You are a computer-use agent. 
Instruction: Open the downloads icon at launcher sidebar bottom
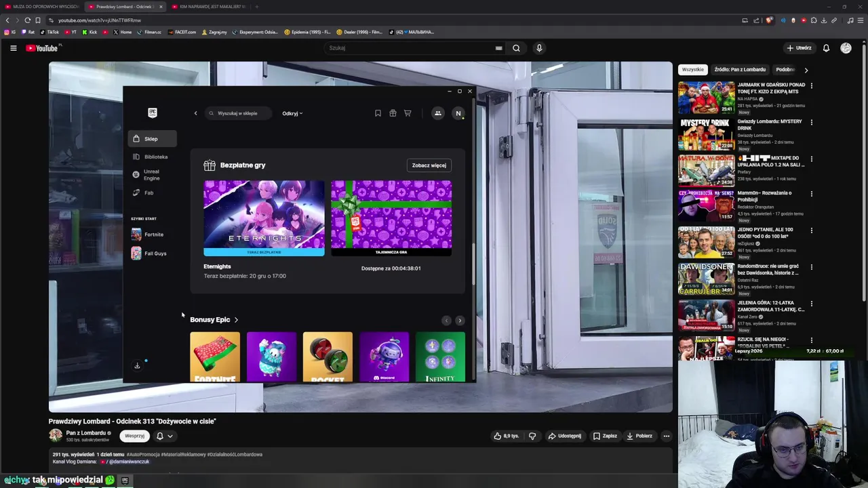pos(137,365)
